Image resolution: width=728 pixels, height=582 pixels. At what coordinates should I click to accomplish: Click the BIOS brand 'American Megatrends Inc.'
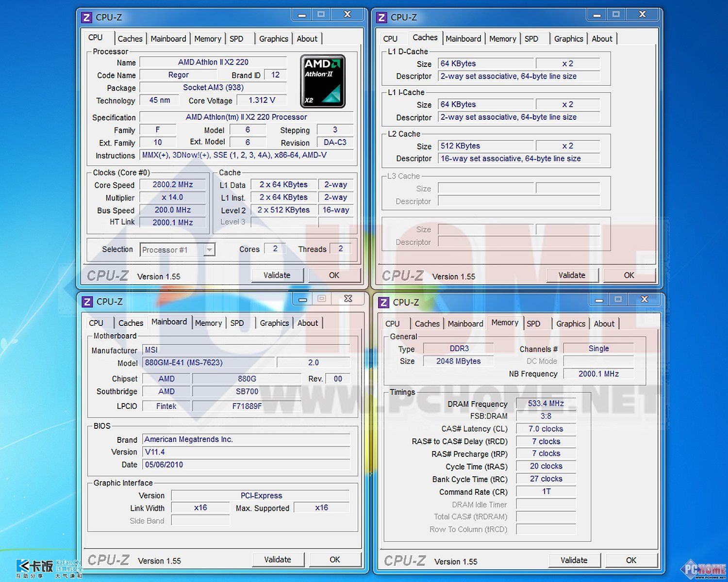coord(246,439)
